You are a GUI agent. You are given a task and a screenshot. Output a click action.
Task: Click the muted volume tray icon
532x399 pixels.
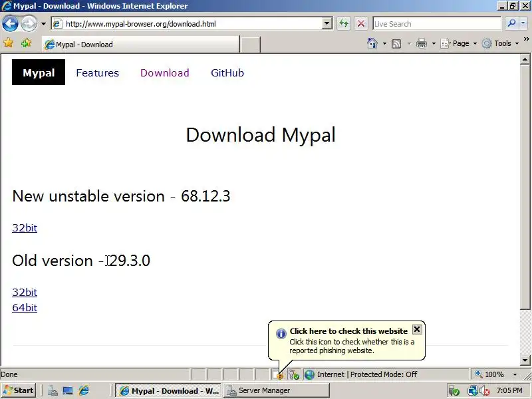pyautogui.click(x=484, y=391)
